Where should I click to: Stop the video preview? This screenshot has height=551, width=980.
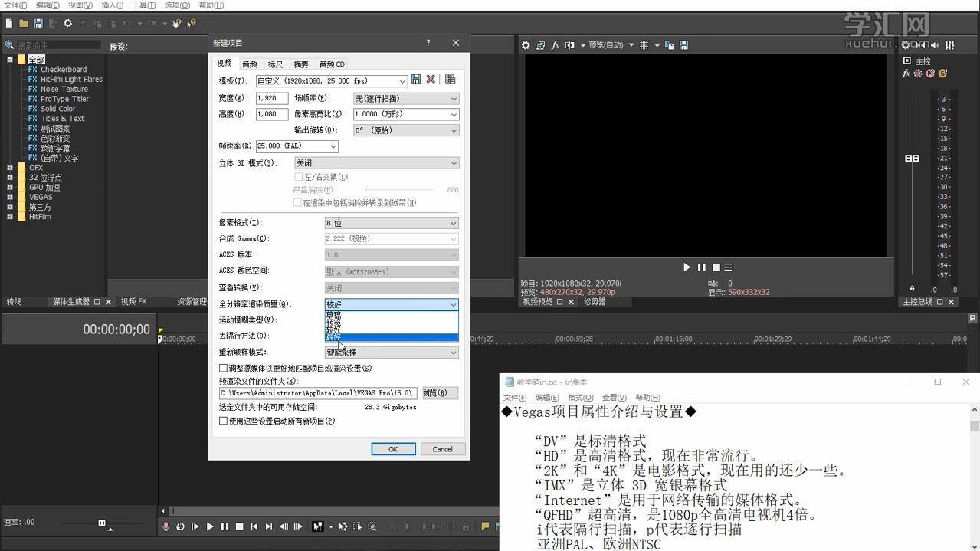pos(716,267)
